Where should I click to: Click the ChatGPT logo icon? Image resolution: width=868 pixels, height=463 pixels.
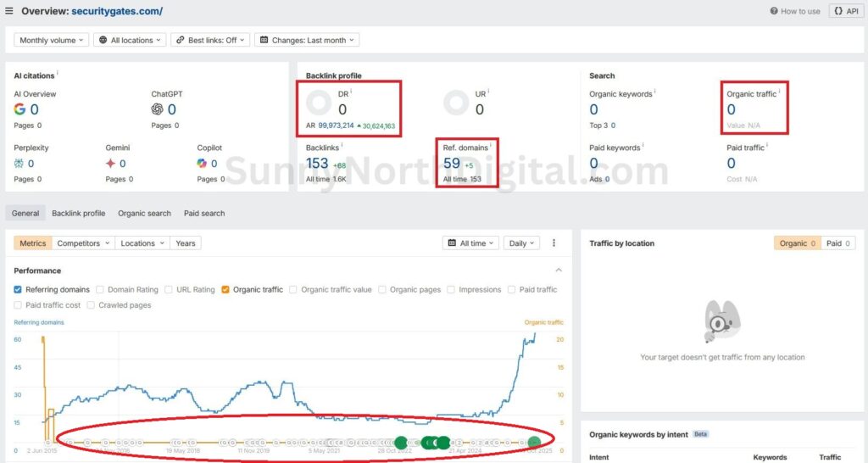(158, 109)
